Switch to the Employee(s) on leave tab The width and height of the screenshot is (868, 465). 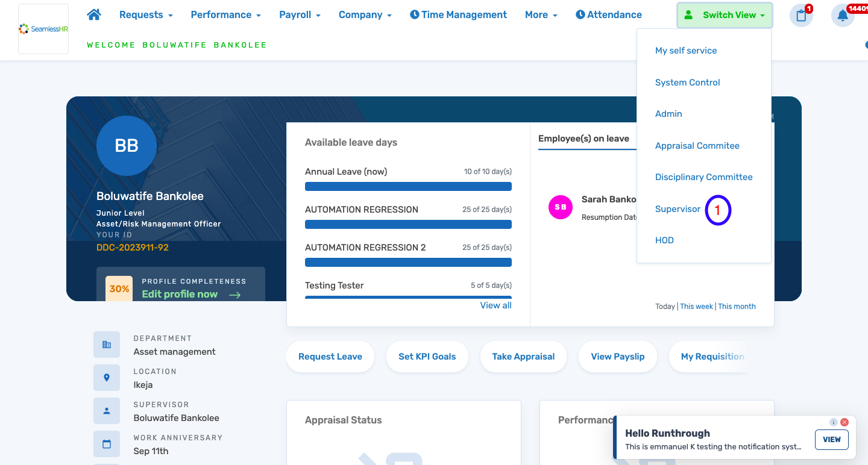(583, 139)
